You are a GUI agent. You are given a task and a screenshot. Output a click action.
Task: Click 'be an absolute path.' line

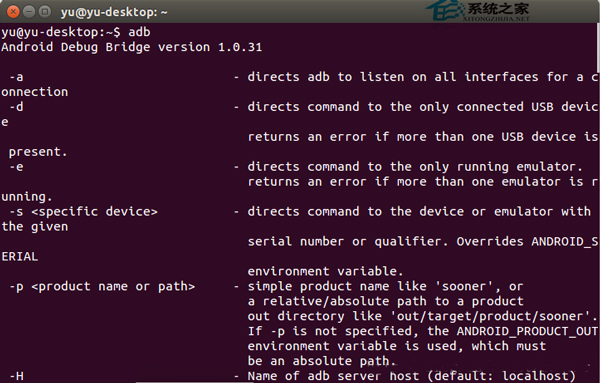(x=322, y=361)
